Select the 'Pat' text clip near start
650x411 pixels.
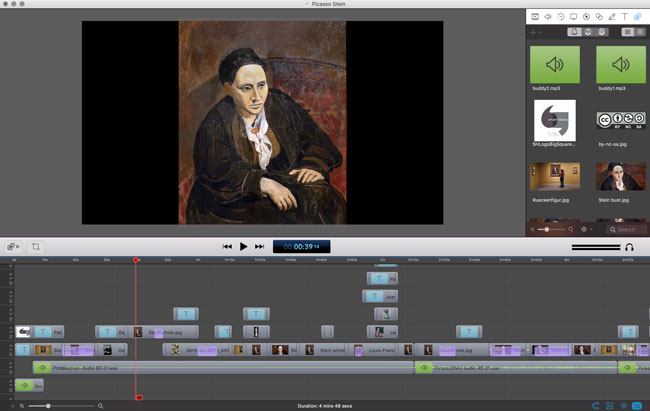click(x=49, y=332)
